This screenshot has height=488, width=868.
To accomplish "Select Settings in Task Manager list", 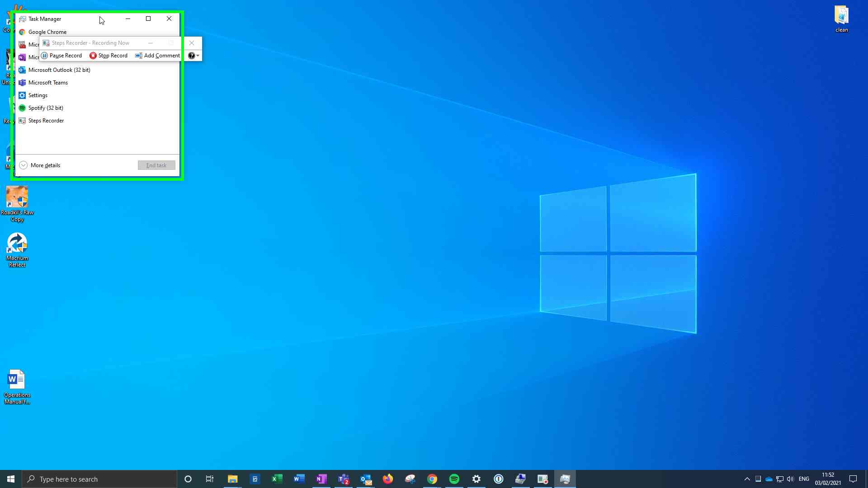I will [38, 95].
